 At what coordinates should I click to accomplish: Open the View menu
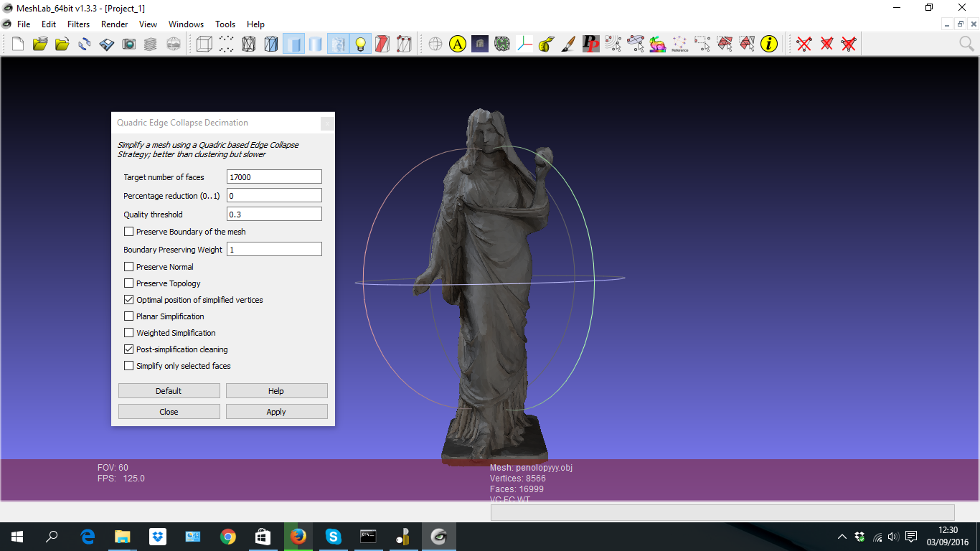[x=149, y=24]
